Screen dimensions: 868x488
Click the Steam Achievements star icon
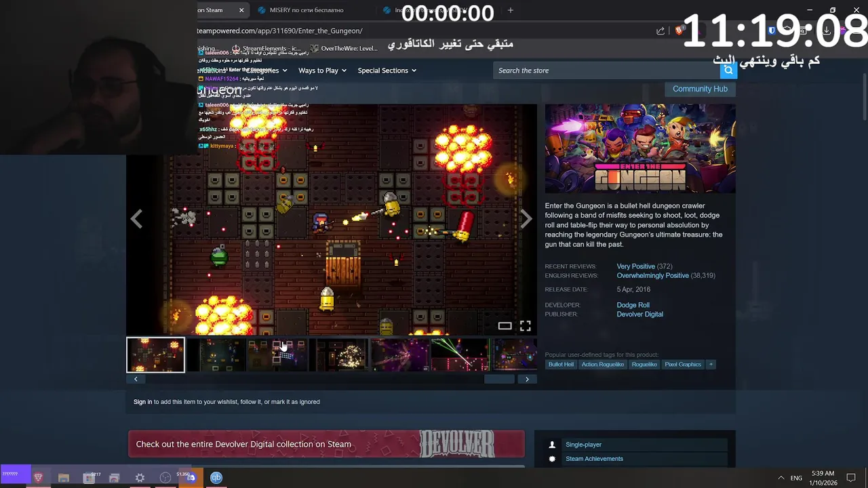pyautogui.click(x=552, y=459)
